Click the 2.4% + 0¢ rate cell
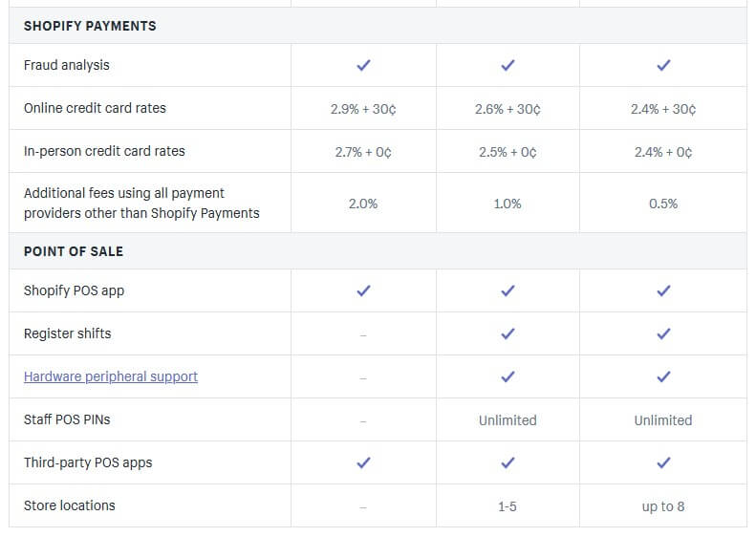 (663, 152)
